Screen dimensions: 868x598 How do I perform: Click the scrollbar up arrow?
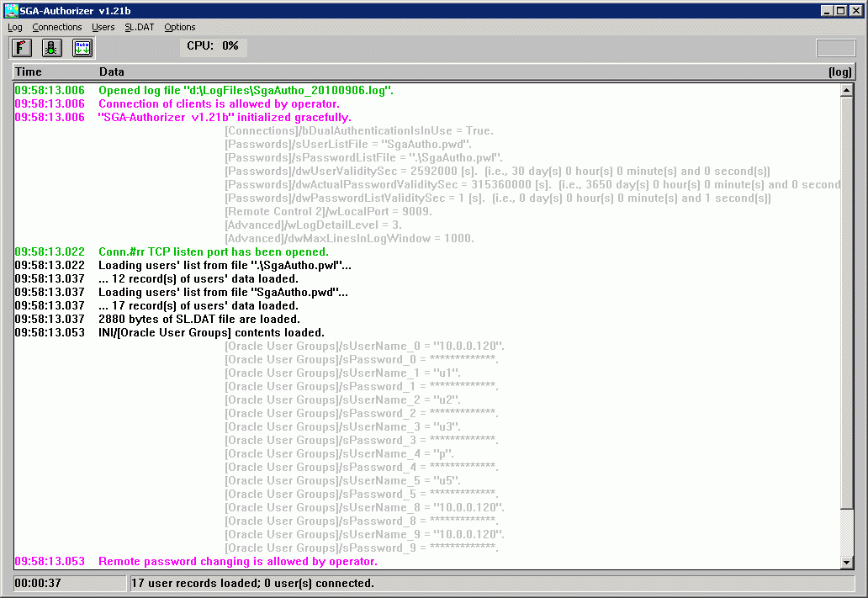[846, 90]
